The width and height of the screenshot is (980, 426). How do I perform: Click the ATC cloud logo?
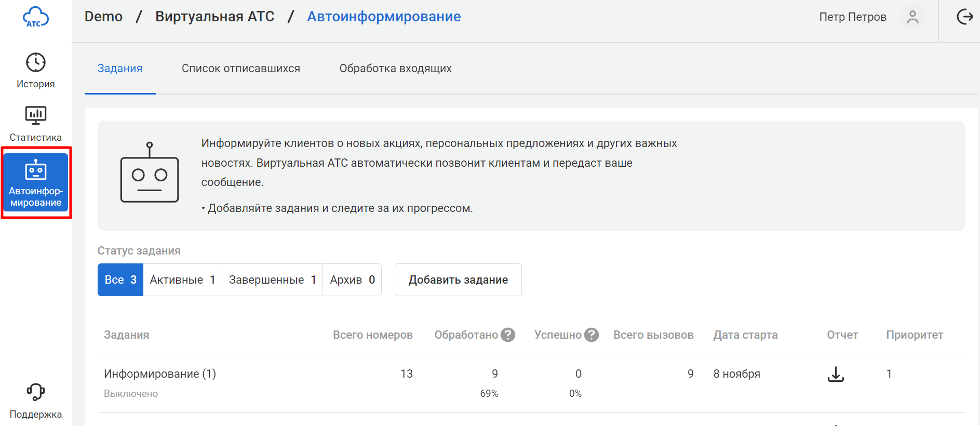pos(35,17)
